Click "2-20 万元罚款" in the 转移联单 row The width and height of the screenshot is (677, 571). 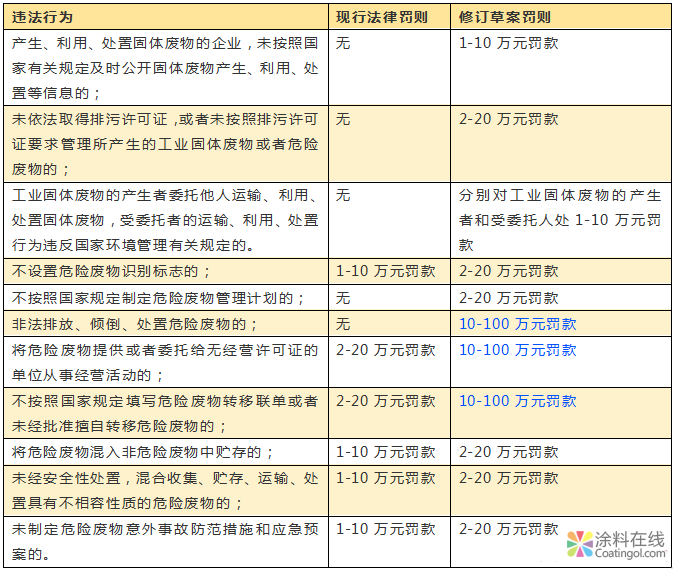(x=386, y=401)
